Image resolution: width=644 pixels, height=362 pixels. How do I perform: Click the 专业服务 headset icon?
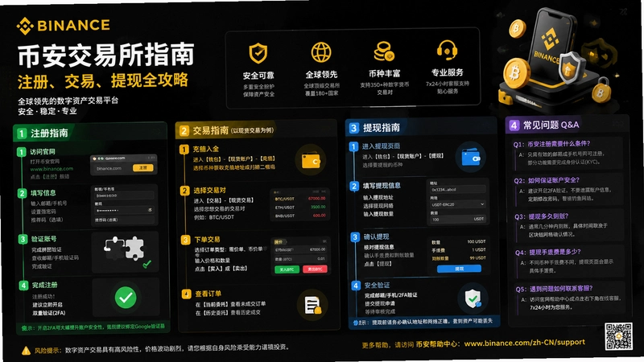click(x=447, y=50)
